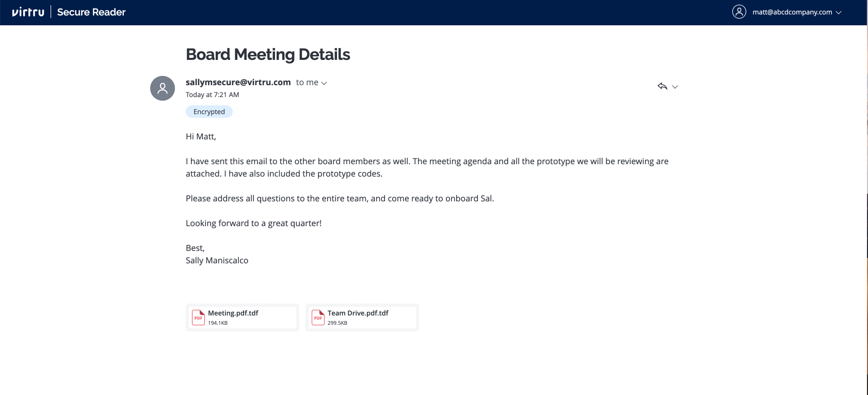This screenshot has width=868, height=395.
Task: Open the Team Drive.pdf.tdf attachment name
Action: coord(358,313)
